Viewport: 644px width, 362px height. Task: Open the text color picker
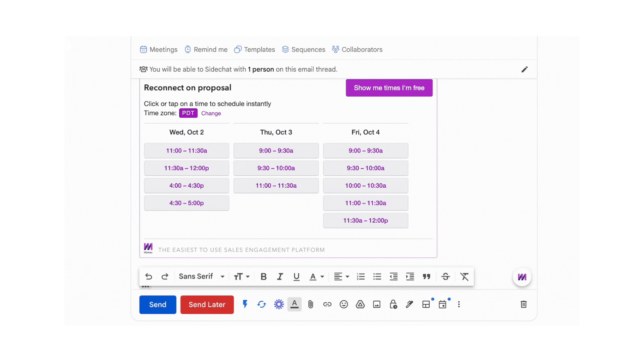[316, 277]
